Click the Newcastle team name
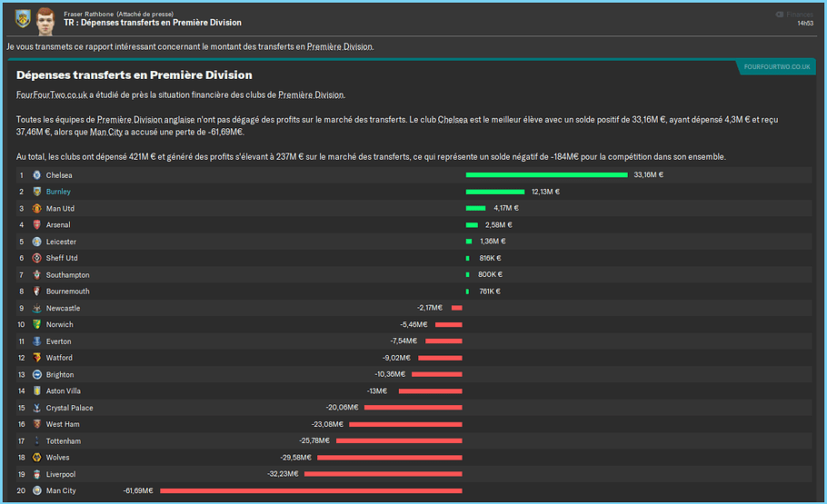Image resolution: width=827 pixels, height=504 pixels. (x=63, y=308)
